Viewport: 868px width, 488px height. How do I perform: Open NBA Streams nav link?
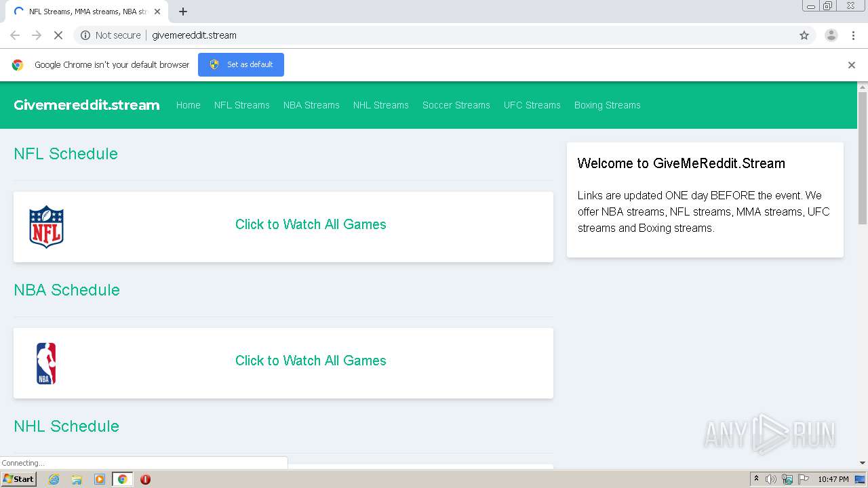point(311,105)
